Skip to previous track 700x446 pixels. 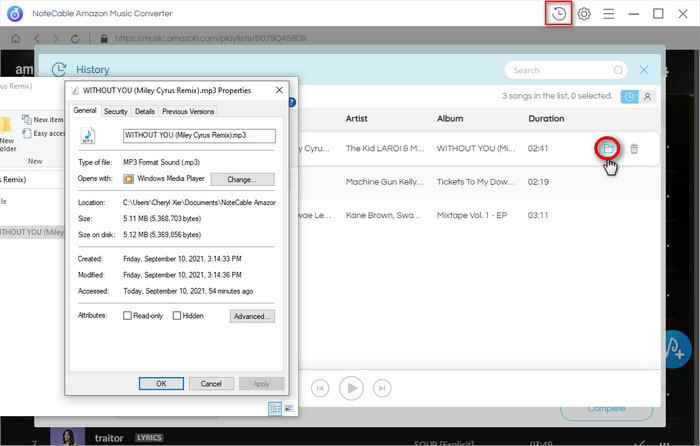320,388
